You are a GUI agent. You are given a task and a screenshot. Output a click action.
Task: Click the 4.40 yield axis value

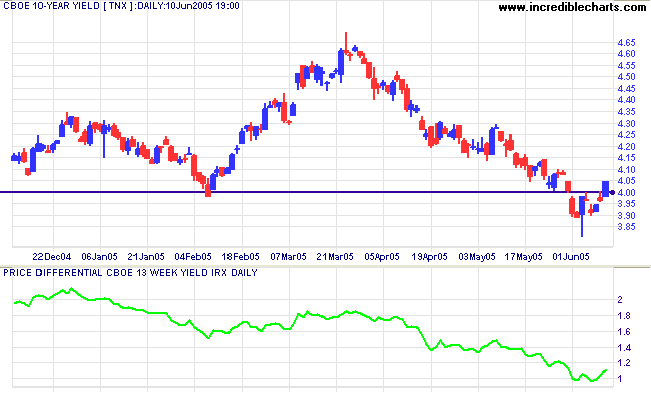click(x=626, y=100)
